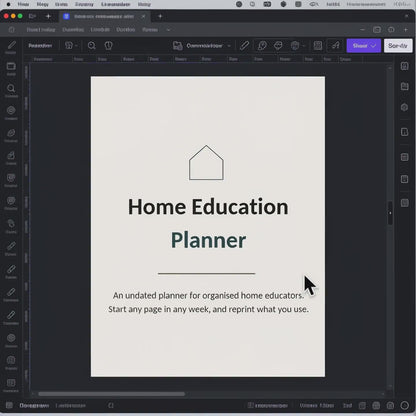Click the table layout icon at the left sidebar bottom

tap(11, 383)
